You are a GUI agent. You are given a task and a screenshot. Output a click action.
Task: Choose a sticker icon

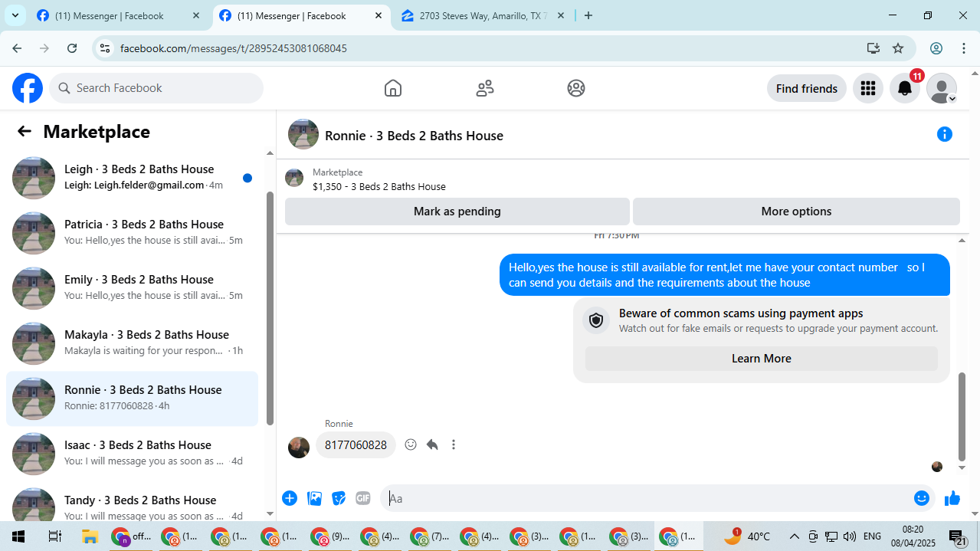click(x=339, y=498)
